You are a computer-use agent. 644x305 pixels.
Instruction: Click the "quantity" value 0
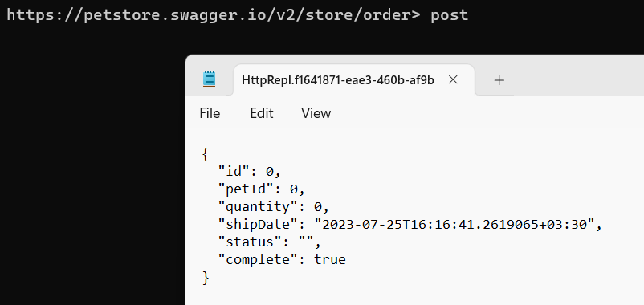[x=318, y=207]
